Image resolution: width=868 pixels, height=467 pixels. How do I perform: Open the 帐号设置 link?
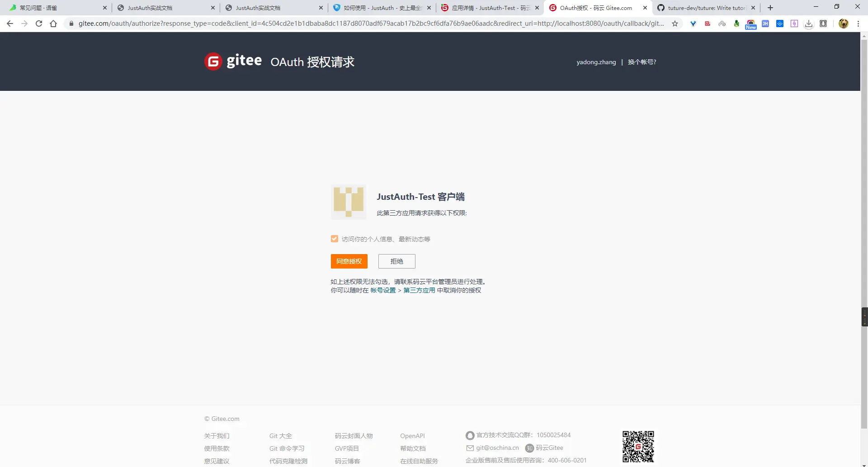click(383, 290)
